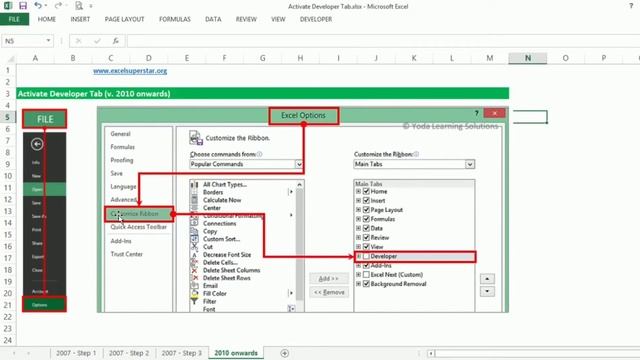
Task: Toggle the Insert checkbox in Main Tabs
Action: click(x=366, y=200)
